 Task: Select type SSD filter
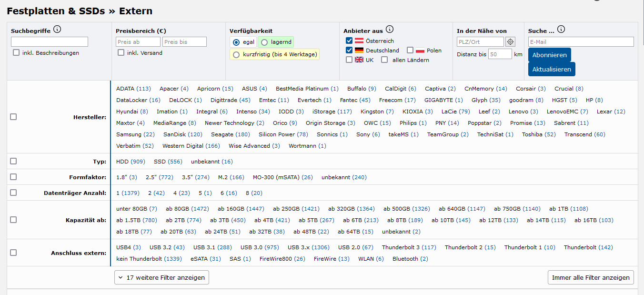168,162
